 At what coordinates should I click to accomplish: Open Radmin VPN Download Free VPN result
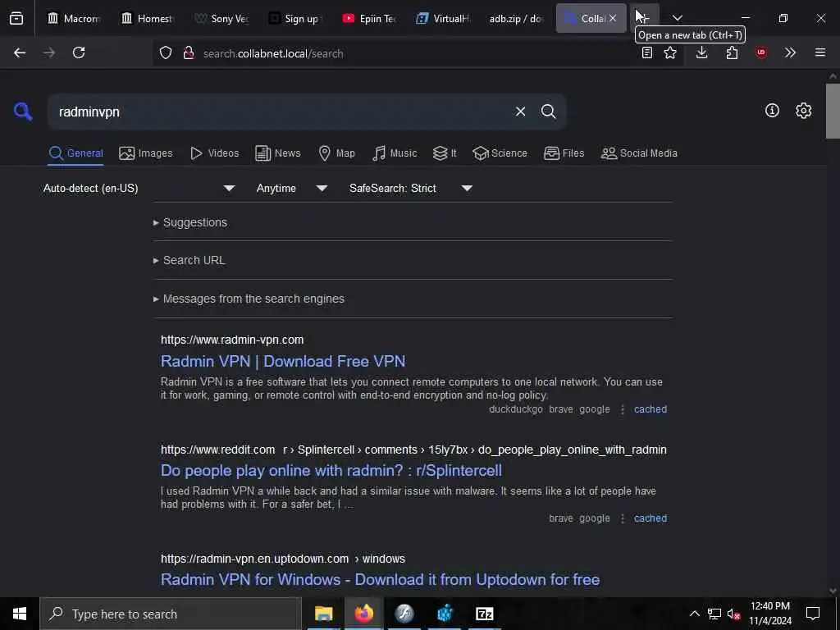click(283, 361)
